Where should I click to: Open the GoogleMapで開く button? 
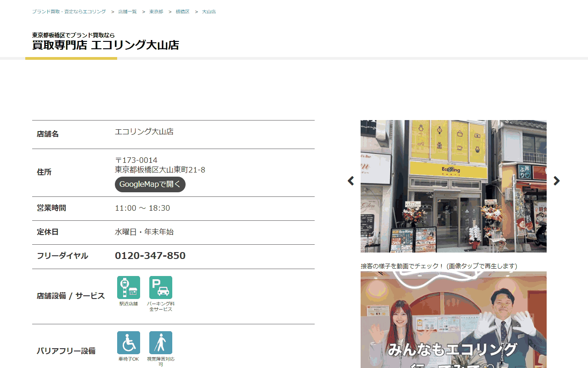click(150, 184)
